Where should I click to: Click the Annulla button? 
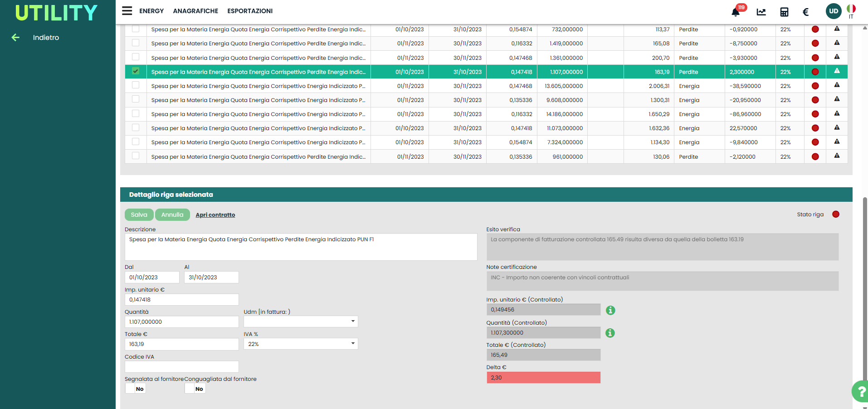point(172,215)
